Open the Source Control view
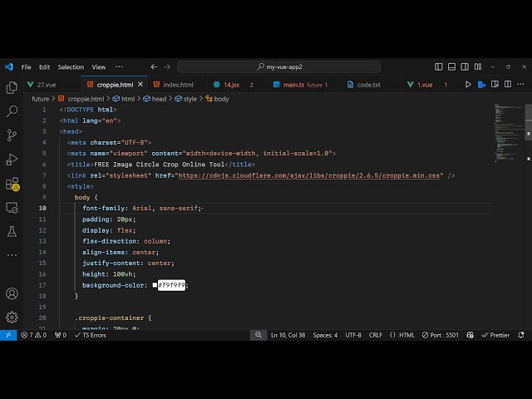This screenshot has height=399, width=532. pos(12,135)
